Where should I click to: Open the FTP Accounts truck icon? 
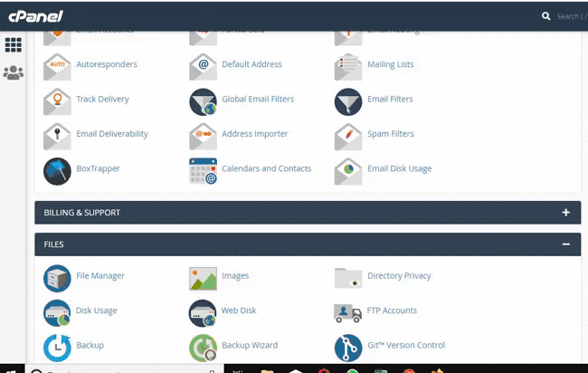coord(347,313)
